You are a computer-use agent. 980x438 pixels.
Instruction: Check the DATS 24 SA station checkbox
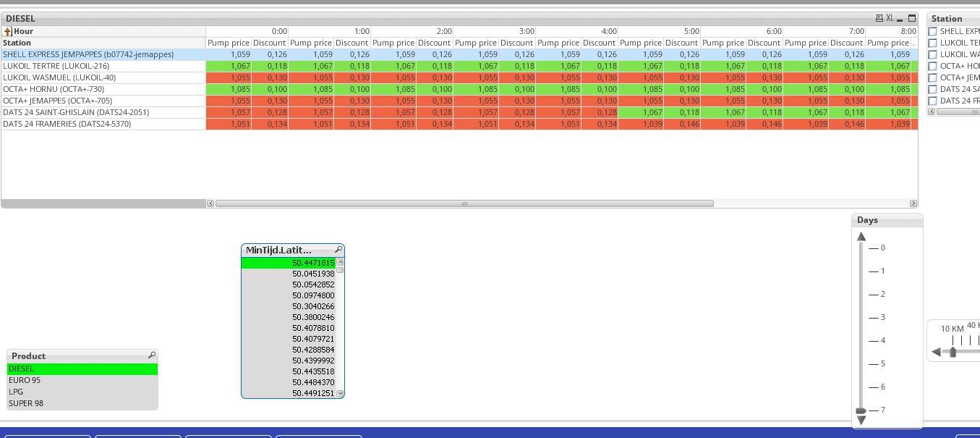click(933, 89)
